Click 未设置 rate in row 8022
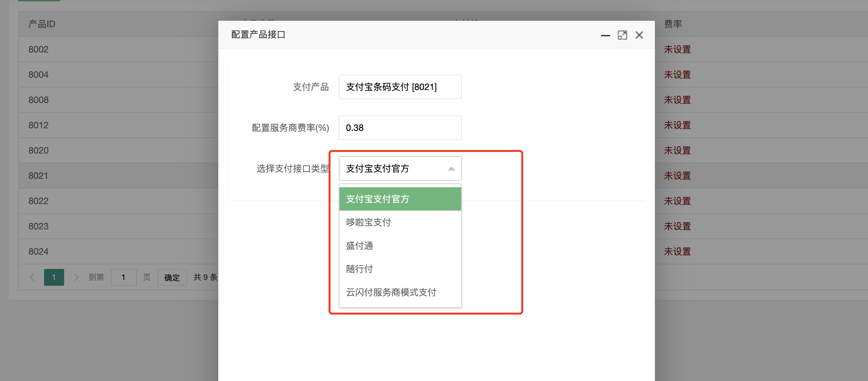Screen dimensions: 868x381 click(677, 201)
